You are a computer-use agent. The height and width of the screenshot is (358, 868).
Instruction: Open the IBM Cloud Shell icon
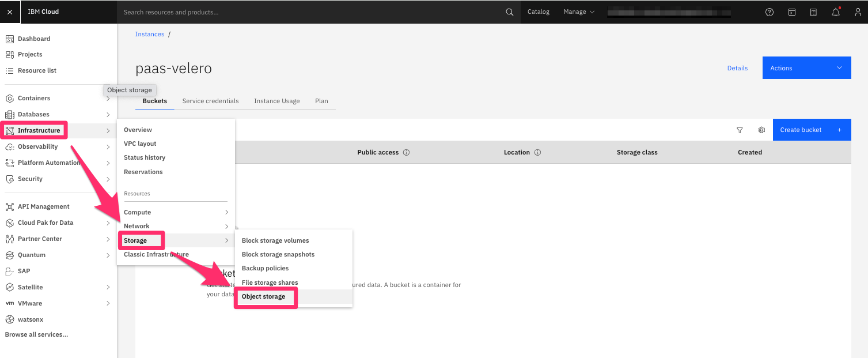click(792, 12)
